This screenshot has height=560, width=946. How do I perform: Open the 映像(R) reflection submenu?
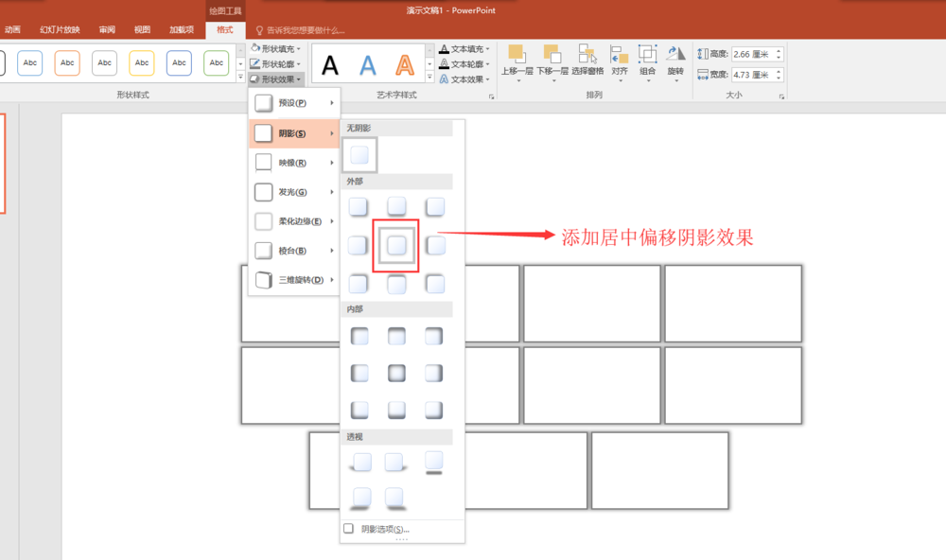pos(294,163)
